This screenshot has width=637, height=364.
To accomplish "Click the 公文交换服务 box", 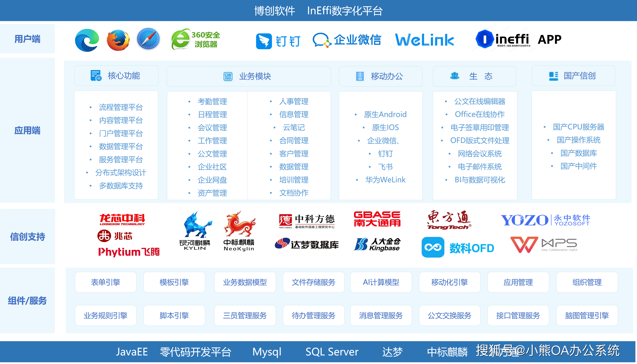I will (450, 316).
